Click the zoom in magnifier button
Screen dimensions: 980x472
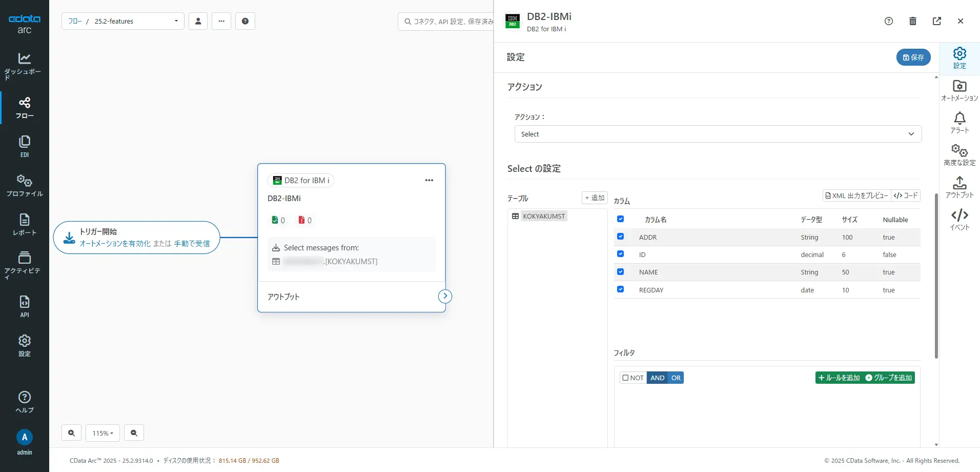(71, 433)
